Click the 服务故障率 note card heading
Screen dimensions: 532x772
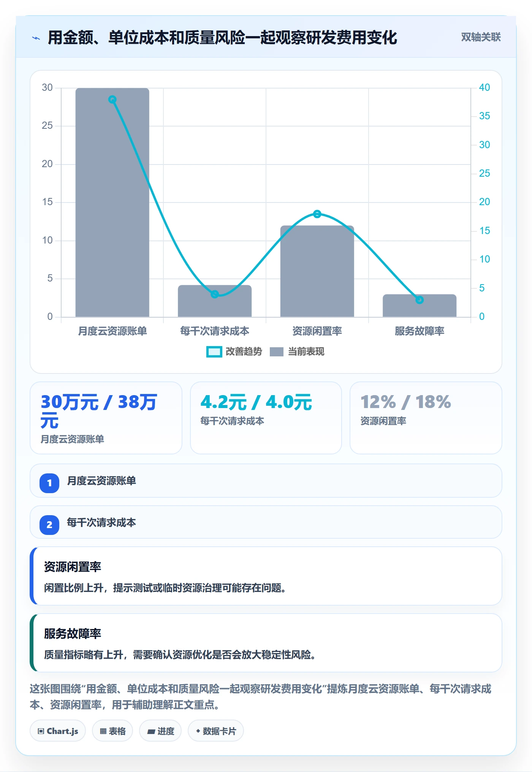[x=73, y=634]
